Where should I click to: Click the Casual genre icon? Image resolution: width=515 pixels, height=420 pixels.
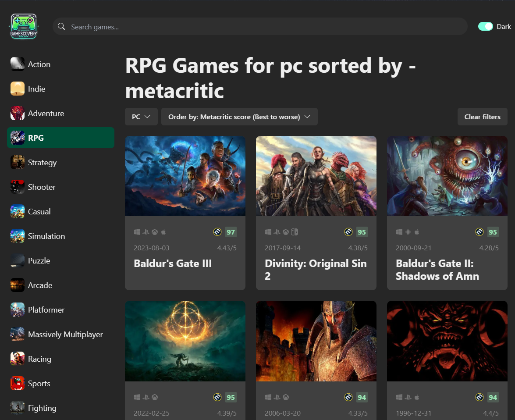click(18, 211)
